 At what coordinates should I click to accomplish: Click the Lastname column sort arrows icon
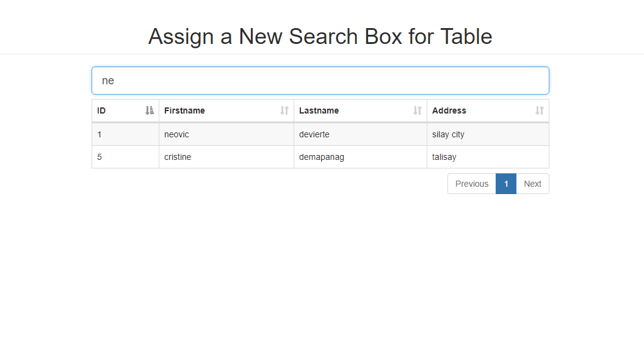[x=418, y=110]
